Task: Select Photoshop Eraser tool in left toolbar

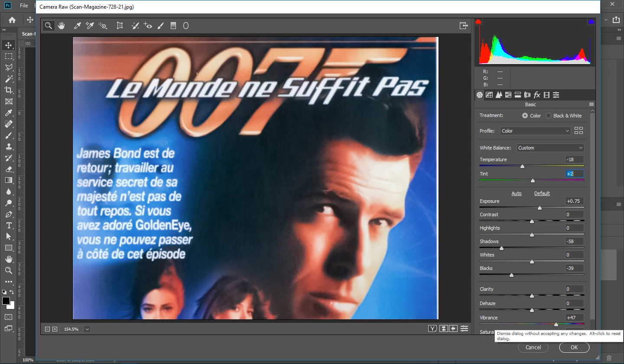Action: tap(8, 169)
